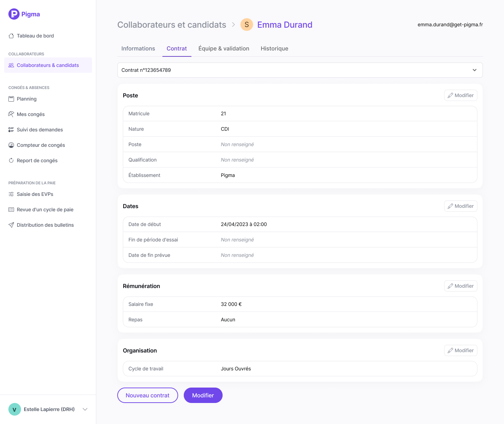Click the Repas value Aucun
504x424 pixels.
[x=228, y=320]
